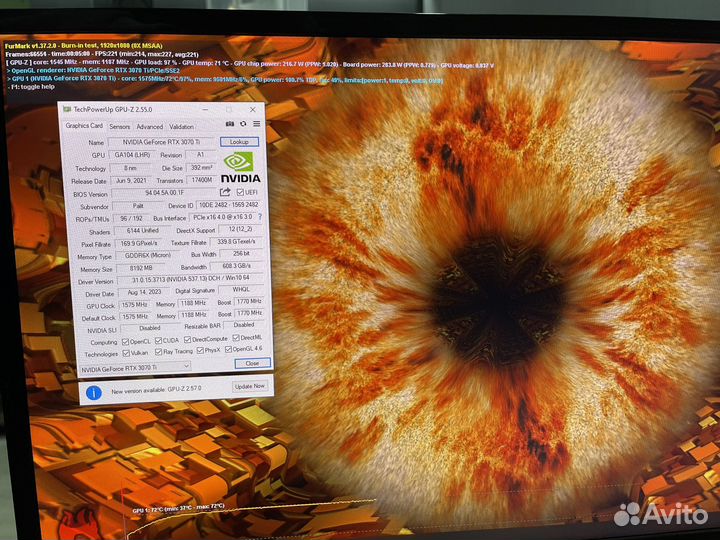Click the Technology value 8 nm
This screenshot has width=720, height=540.
click(130, 169)
